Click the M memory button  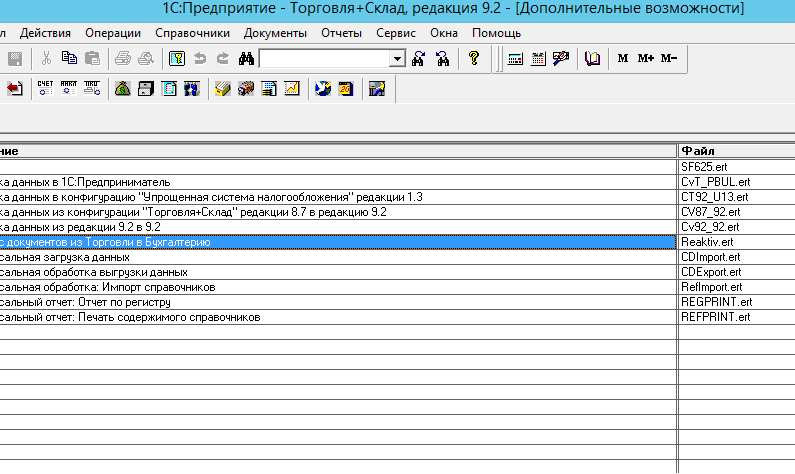[x=623, y=58]
